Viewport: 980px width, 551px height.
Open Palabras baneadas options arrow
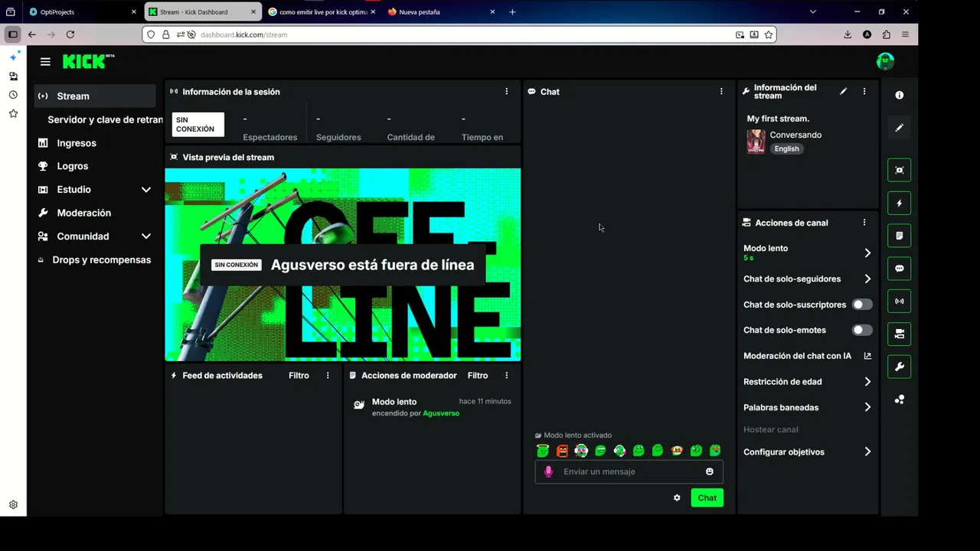[x=867, y=407]
